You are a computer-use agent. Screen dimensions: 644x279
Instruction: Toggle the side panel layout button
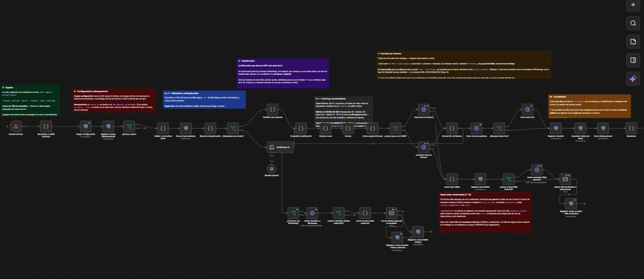click(633, 60)
